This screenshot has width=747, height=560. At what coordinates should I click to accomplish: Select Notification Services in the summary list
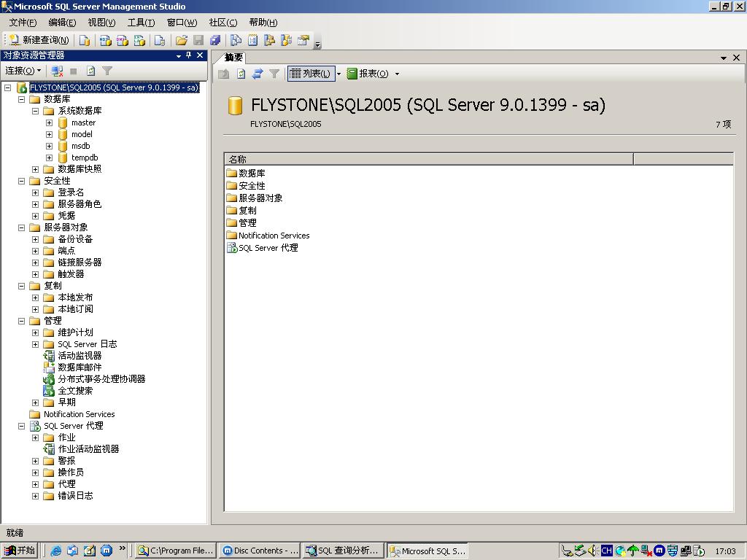pos(274,236)
